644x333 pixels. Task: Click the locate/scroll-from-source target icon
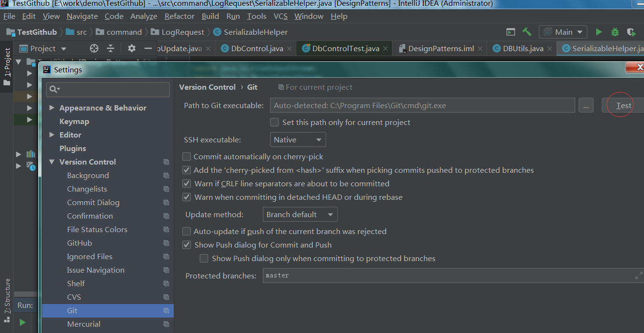(x=94, y=48)
